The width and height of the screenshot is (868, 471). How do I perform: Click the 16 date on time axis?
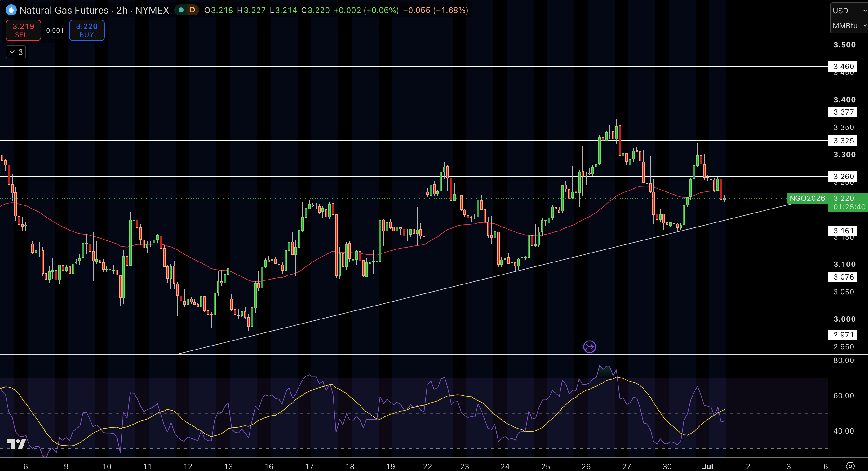tap(269, 466)
